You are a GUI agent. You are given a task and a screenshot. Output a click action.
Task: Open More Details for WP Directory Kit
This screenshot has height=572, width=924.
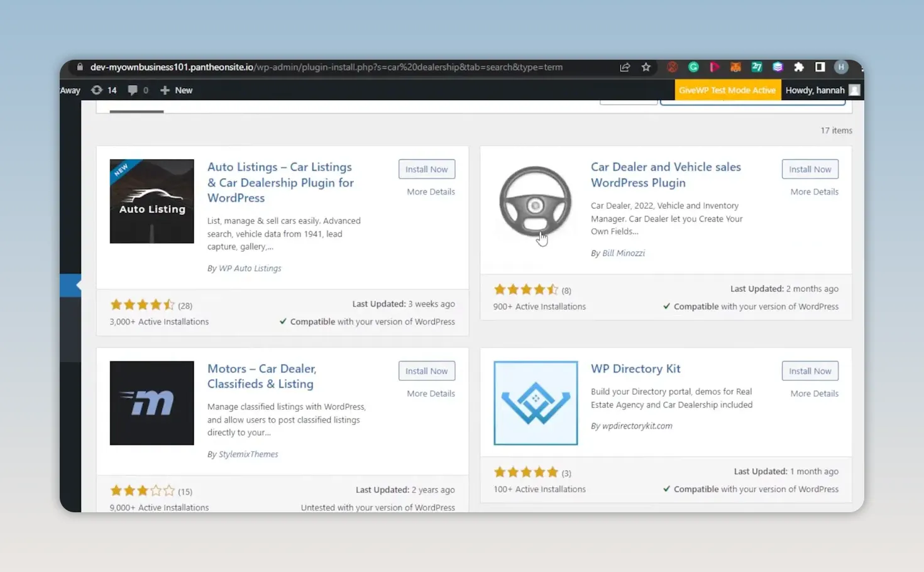tap(814, 393)
